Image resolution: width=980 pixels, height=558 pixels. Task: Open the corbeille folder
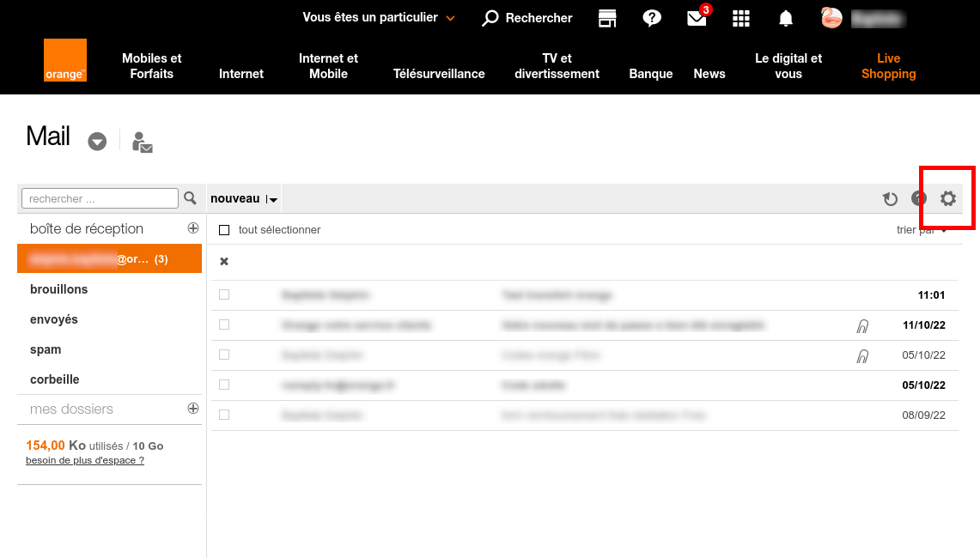54,379
